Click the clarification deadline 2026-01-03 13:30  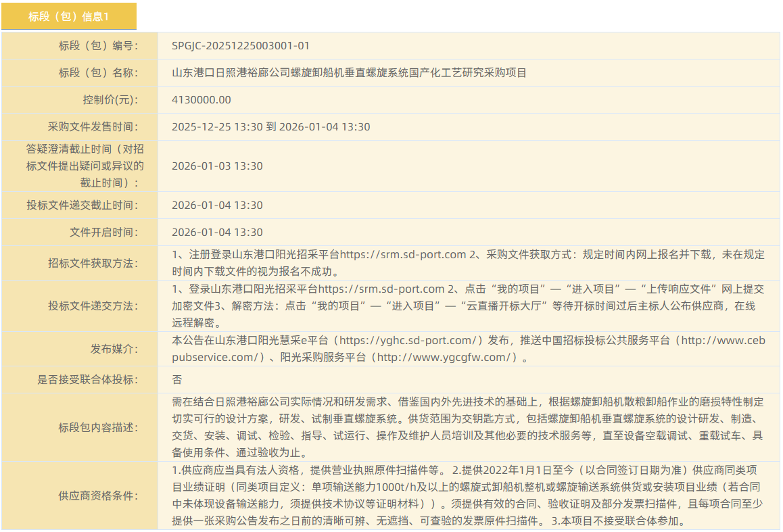click(x=217, y=166)
